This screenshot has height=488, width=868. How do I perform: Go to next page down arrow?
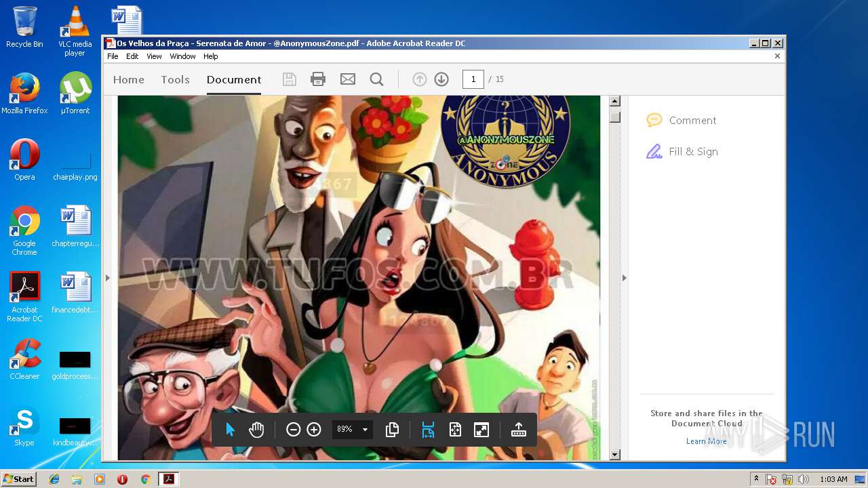coord(441,79)
